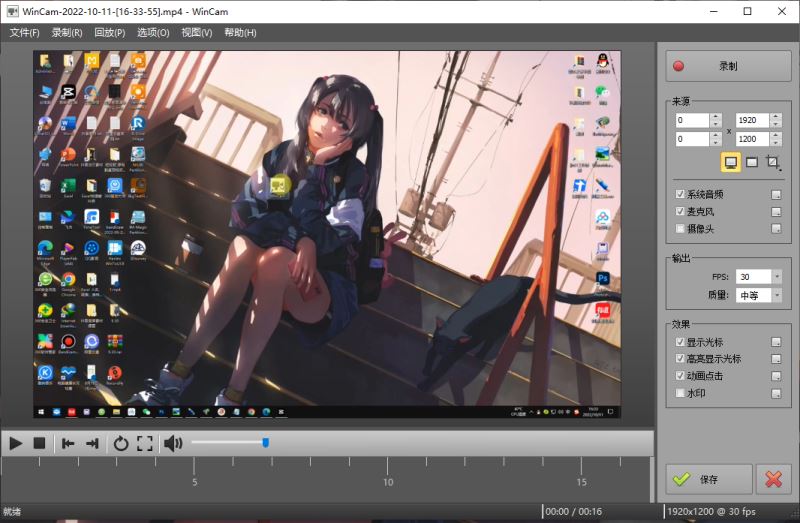This screenshot has height=523, width=800.
Task: Open settings button beside 麦克风
Action: pyautogui.click(x=776, y=212)
